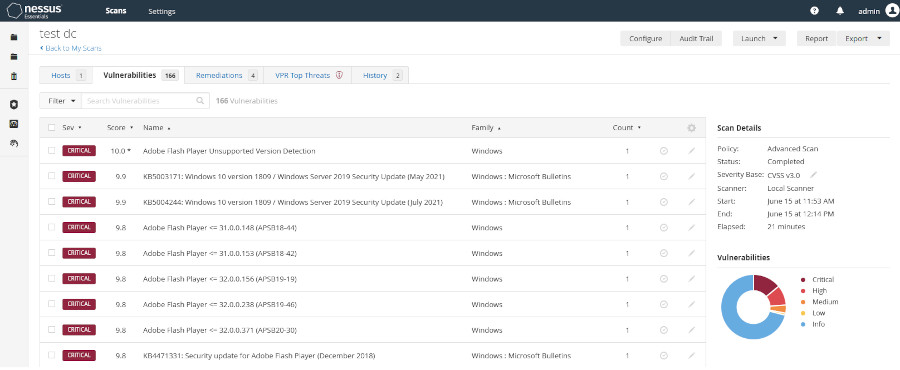Open My Scans folder icon in sidebar

coord(14,37)
